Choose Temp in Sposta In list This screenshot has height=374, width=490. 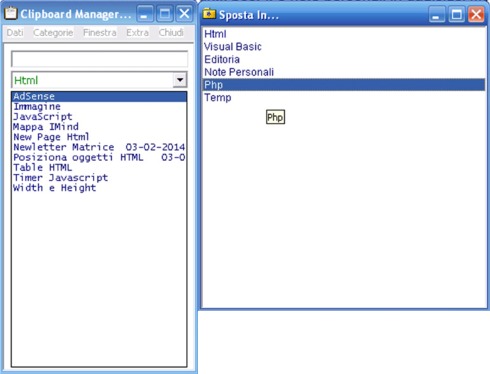coord(344,98)
